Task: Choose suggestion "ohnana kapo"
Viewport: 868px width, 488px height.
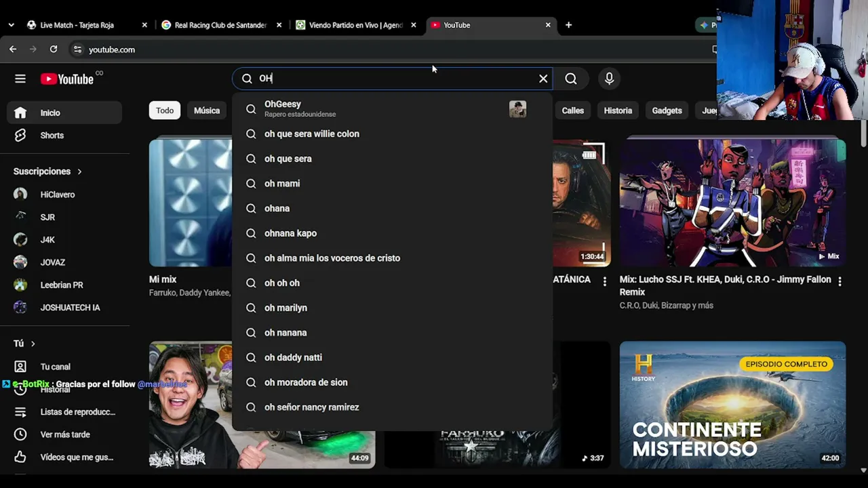Action: point(392,233)
